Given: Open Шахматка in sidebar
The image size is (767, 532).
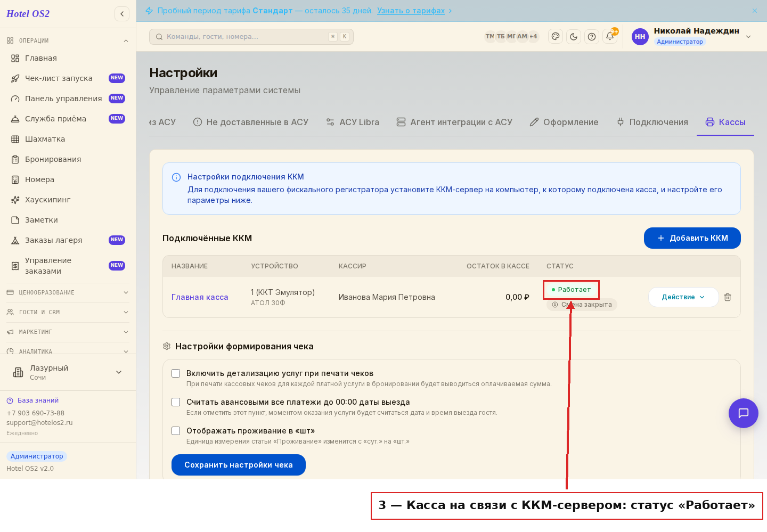Looking at the screenshot, I should tap(68, 139).
